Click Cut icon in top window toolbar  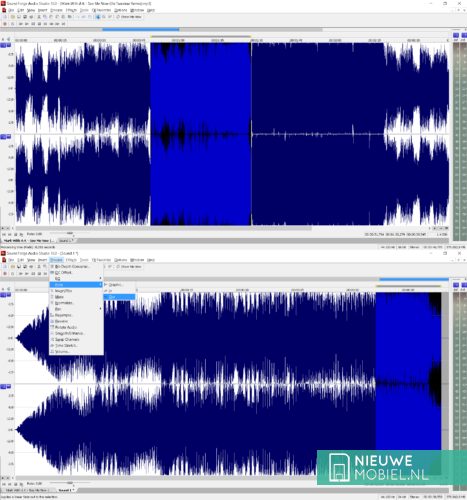(x=39, y=17)
